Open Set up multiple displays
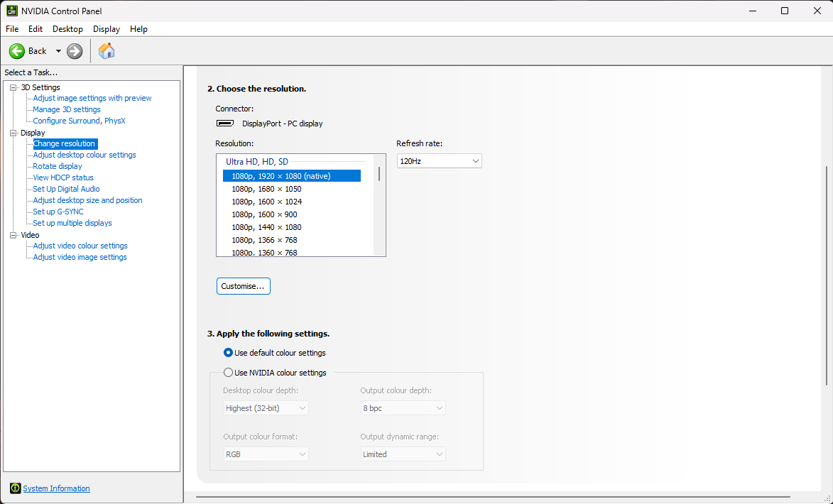This screenshot has width=833, height=504. [72, 223]
